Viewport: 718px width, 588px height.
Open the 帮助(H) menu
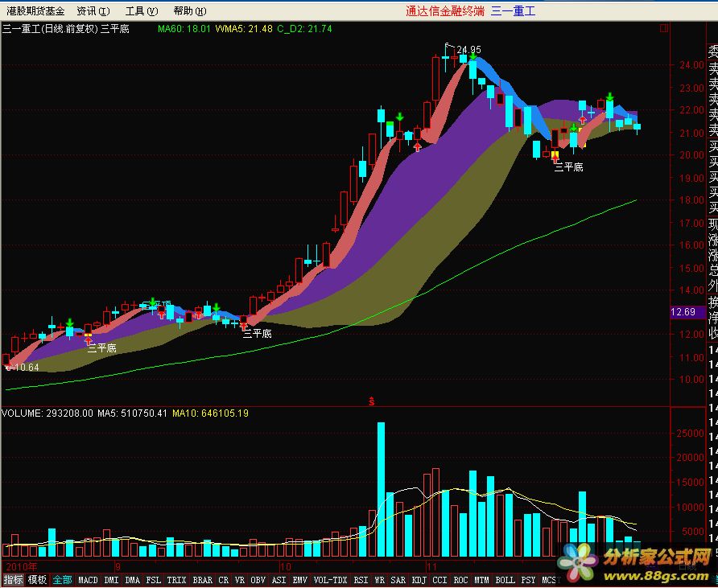click(x=190, y=11)
